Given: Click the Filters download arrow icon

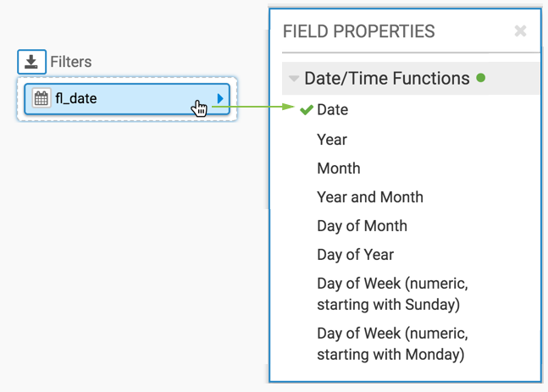Looking at the screenshot, I should 31,62.
